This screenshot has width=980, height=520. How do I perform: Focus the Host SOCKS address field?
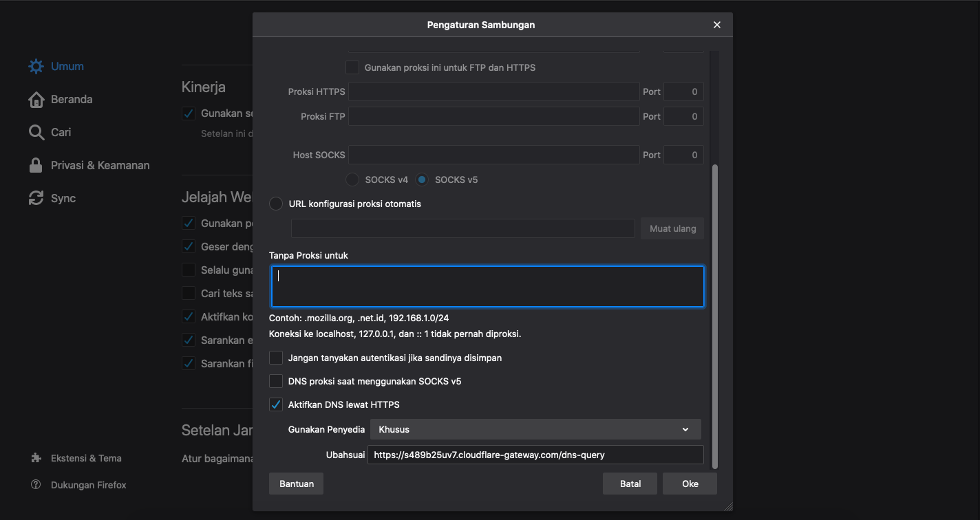[x=494, y=155]
